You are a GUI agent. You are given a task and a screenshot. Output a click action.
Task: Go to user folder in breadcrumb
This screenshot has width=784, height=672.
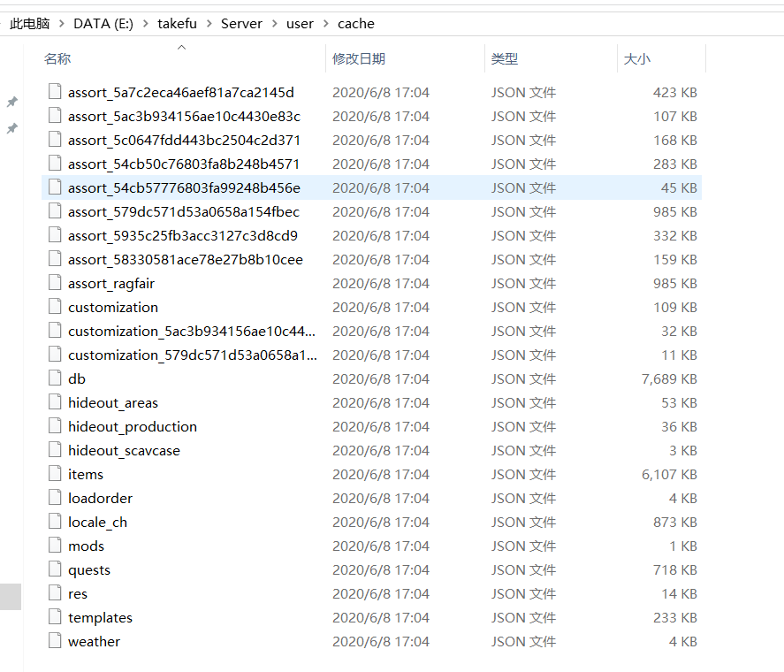300,24
